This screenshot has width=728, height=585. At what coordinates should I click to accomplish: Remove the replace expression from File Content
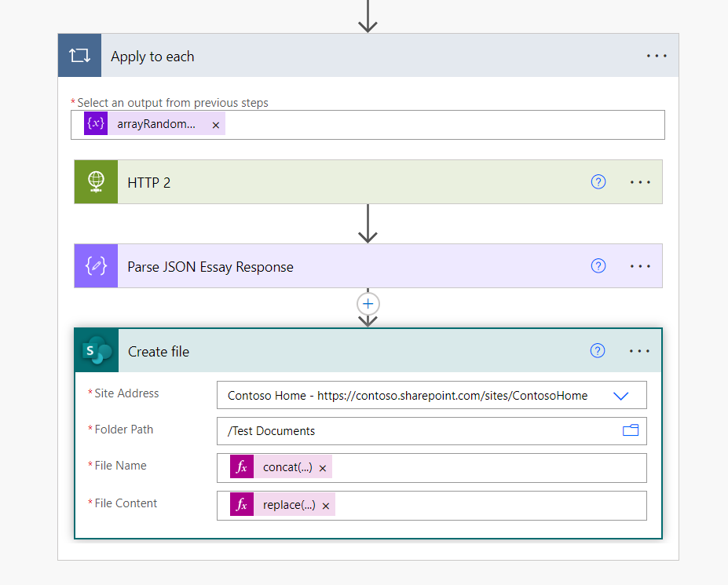click(325, 506)
